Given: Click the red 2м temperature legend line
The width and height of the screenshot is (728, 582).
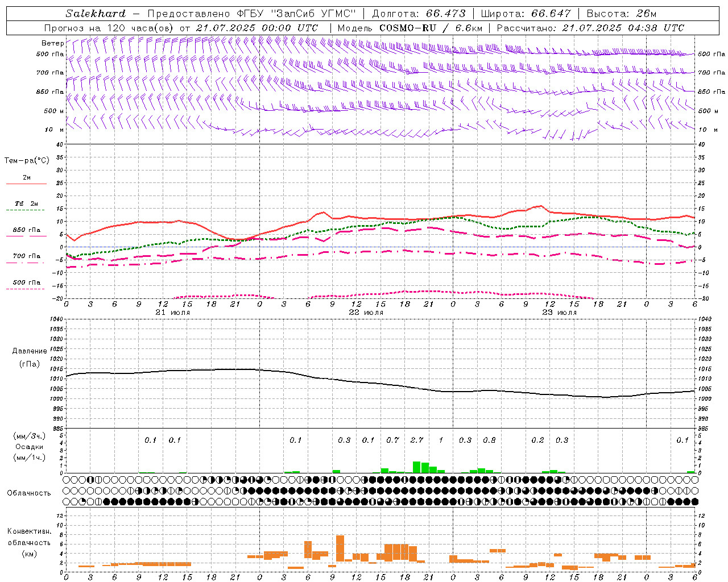Looking at the screenshot, I should pos(26,184).
